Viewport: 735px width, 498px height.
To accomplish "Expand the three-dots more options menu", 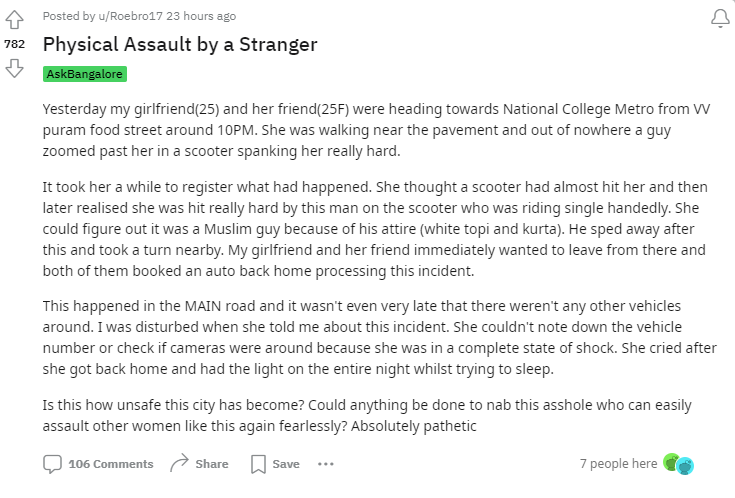I will click(x=326, y=464).
